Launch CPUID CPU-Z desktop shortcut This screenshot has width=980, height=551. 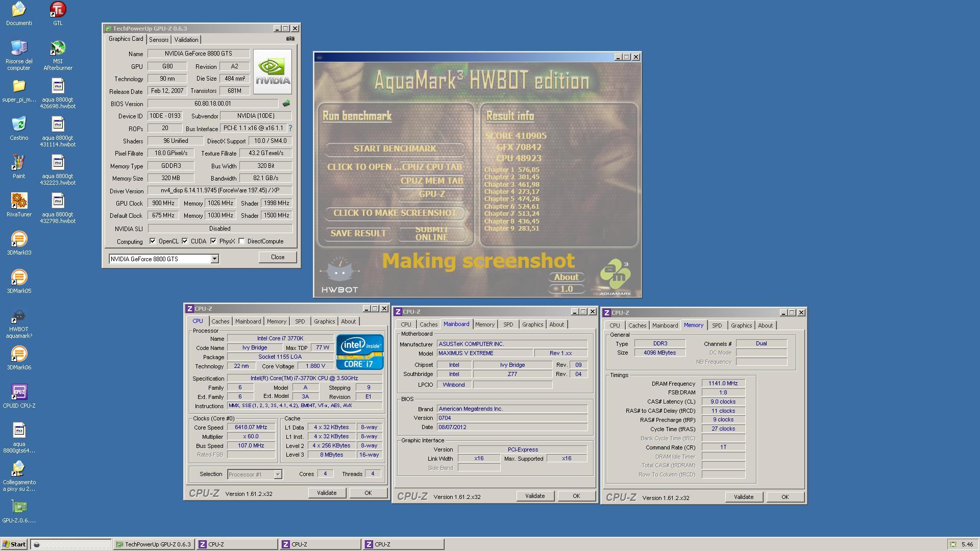coord(19,396)
